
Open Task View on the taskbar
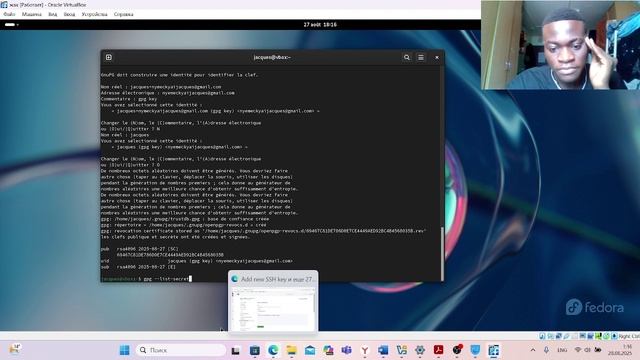point(236,350)
